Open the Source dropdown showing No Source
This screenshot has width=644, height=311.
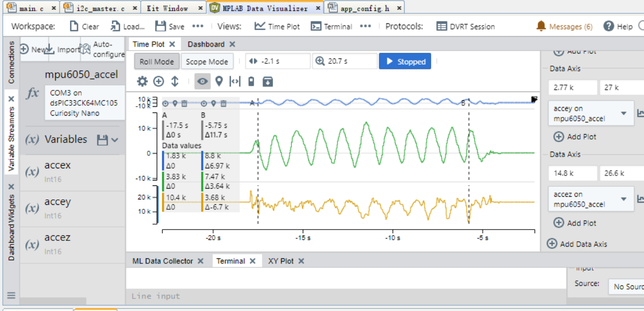pos(626,286)
